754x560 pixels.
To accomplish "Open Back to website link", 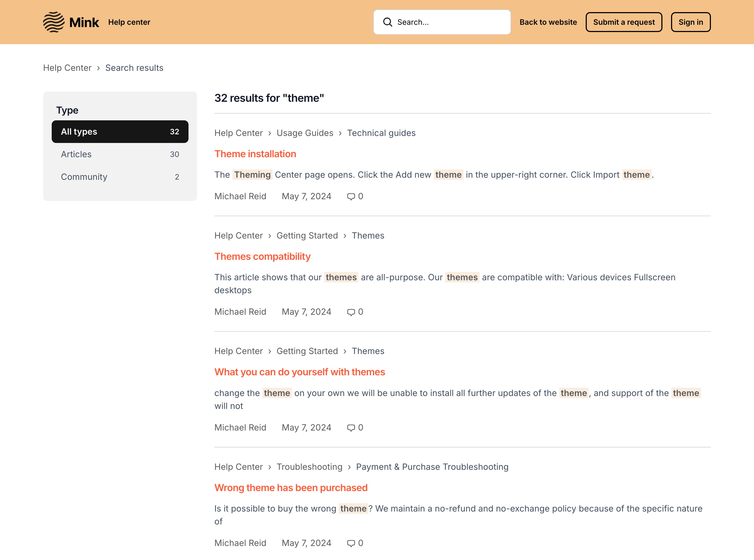I will point(548,22).
